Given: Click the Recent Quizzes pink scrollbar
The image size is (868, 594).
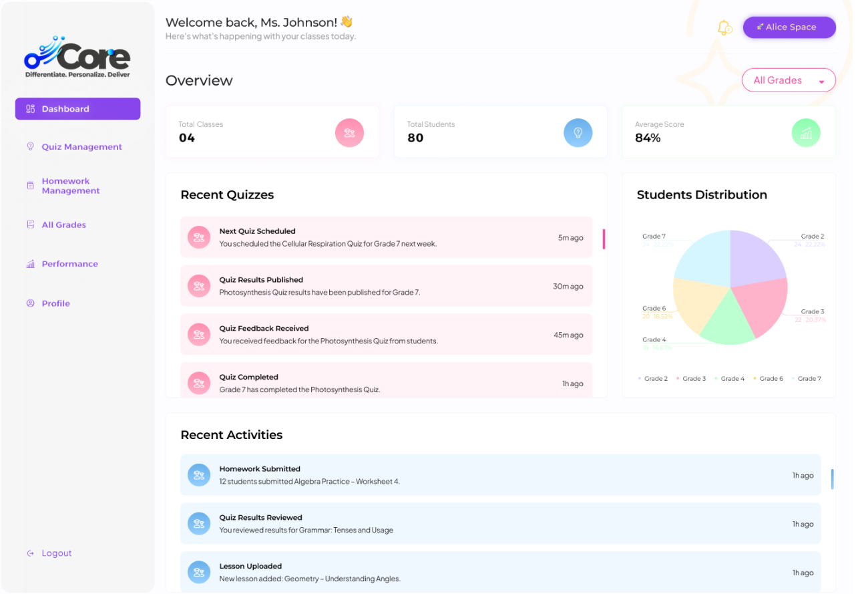Looking at the screenshot, I should tap(604, 239).
